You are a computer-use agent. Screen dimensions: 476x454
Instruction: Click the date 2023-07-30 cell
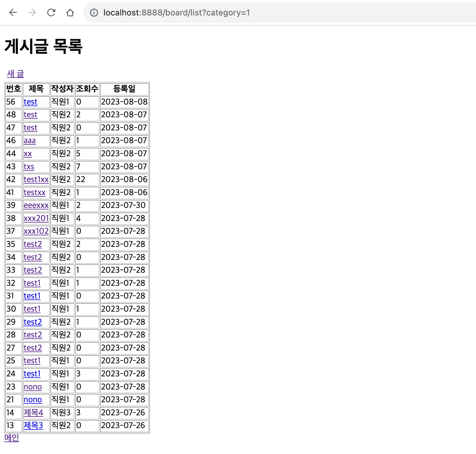coord(124,205)
